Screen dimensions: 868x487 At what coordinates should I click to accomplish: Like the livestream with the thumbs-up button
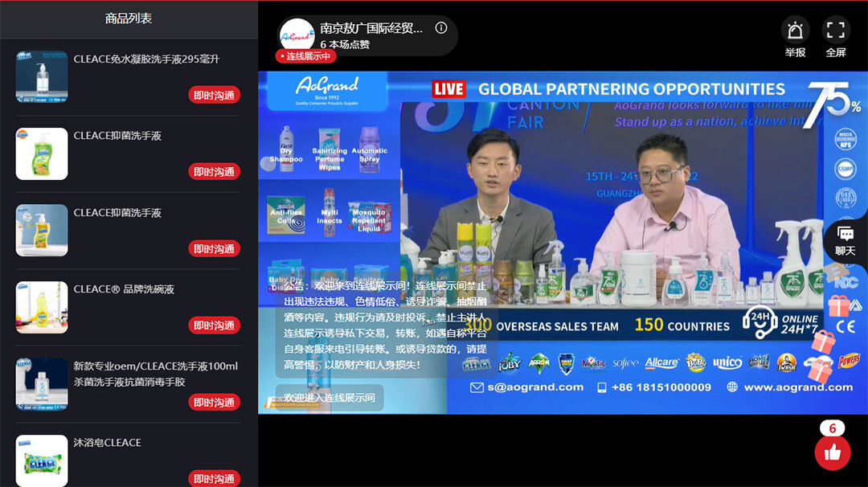(833, 452)
